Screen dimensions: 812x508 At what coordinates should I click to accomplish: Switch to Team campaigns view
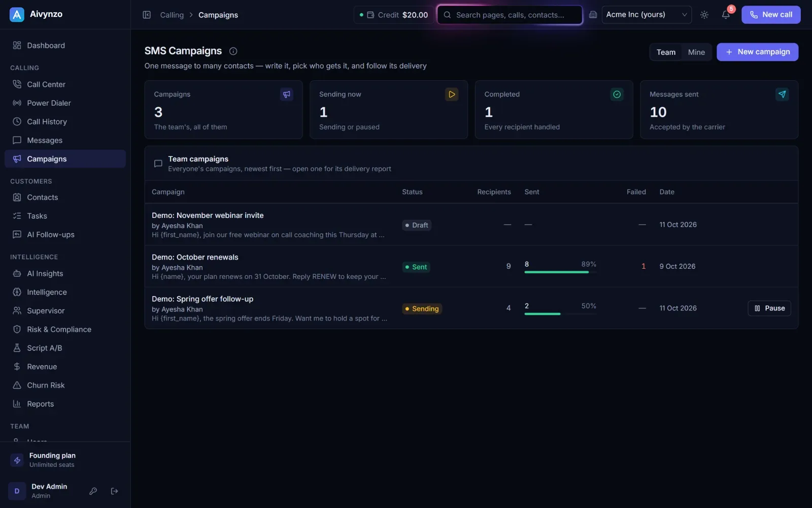pos(666,52)
